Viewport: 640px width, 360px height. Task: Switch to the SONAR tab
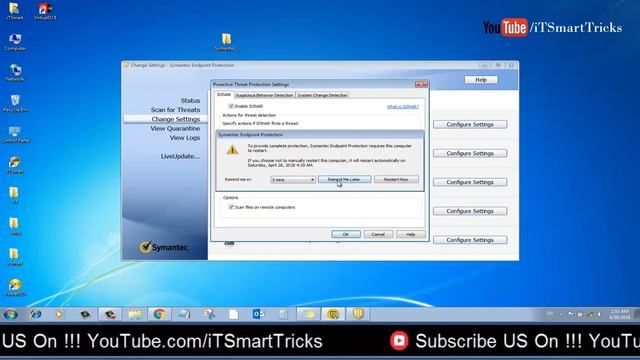click(x=224, y=95)
